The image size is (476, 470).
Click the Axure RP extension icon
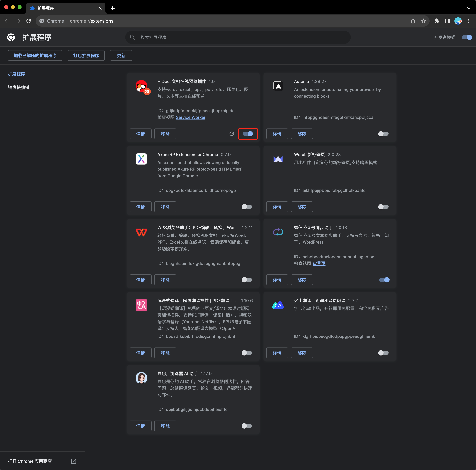pyautogui.click(x=141, y=159)
